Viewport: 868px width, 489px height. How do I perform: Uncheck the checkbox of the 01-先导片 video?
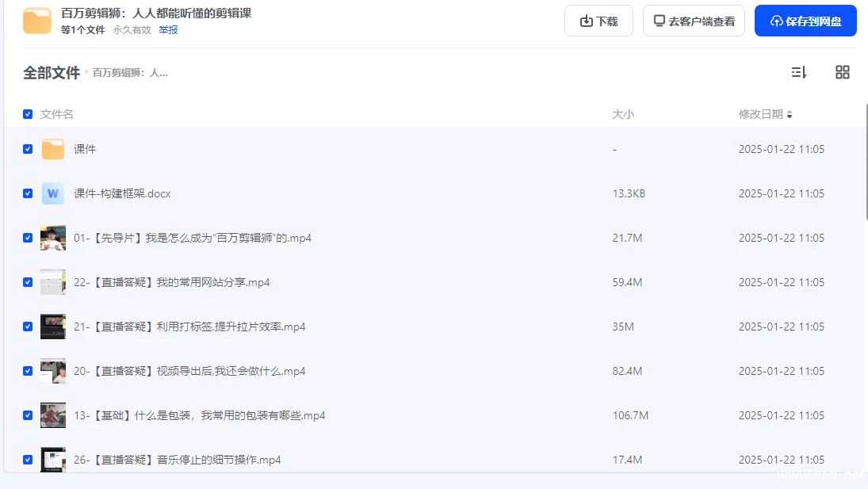tap(28, 237)
